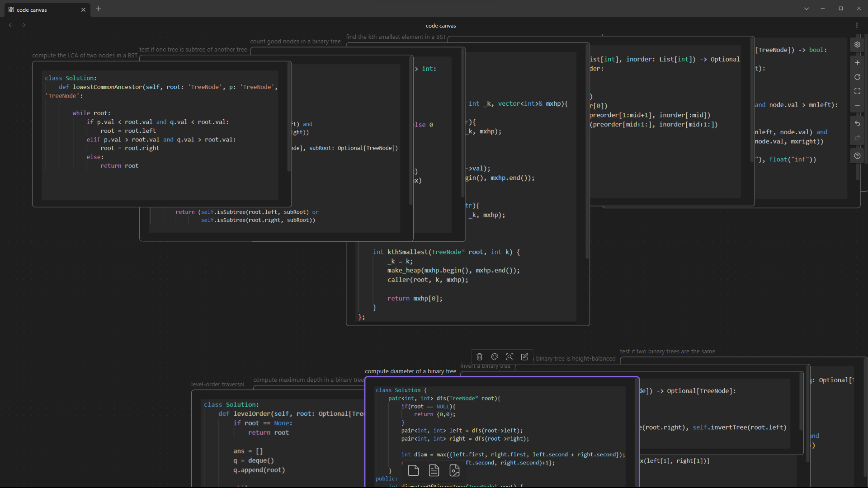
Task: Click the isSubtree card scrollbar
Action: pyautogui.click(x=410, y=131)
